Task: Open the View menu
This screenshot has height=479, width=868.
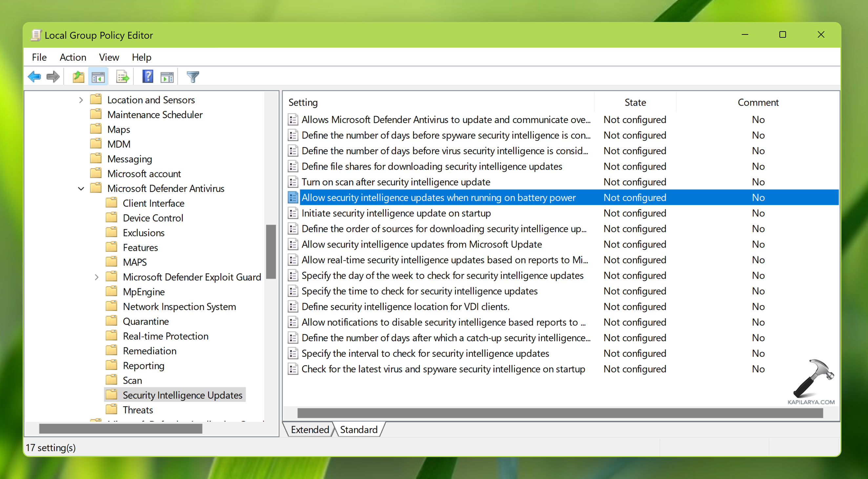Action: pos(109,57)
